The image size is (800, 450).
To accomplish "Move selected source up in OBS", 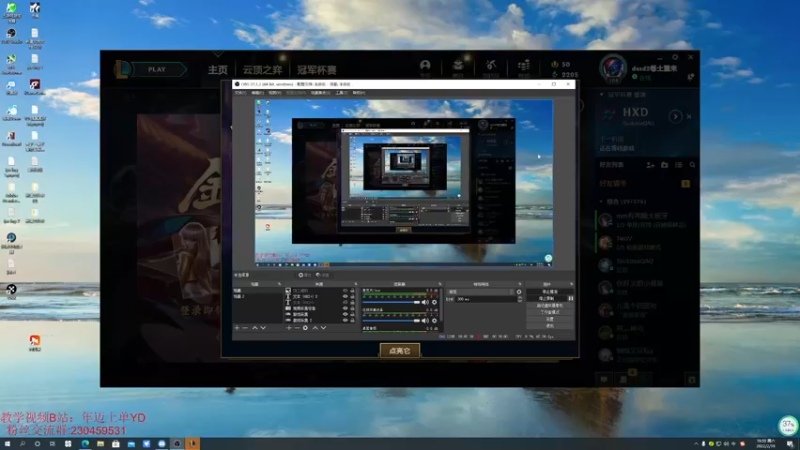I will pyautogui.click(x=315, y=328).
